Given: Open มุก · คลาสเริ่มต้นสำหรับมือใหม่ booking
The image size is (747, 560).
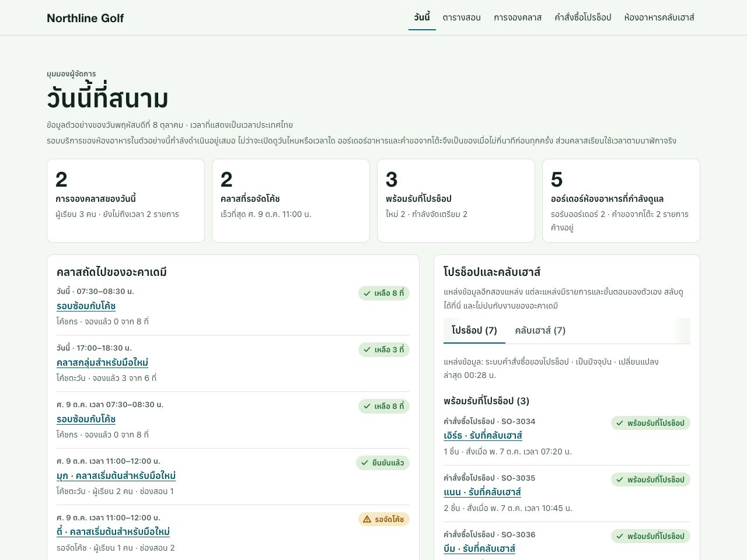Looking at the screenshot, I should pos(116,476).
